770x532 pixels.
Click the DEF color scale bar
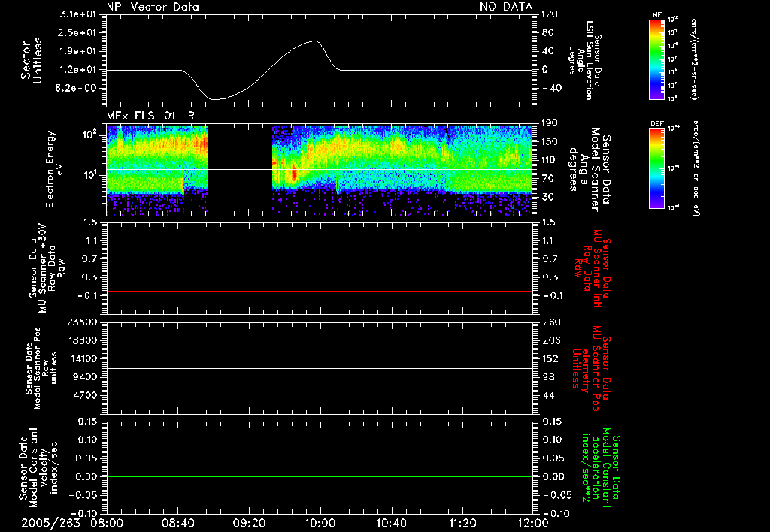click(656, 169)
